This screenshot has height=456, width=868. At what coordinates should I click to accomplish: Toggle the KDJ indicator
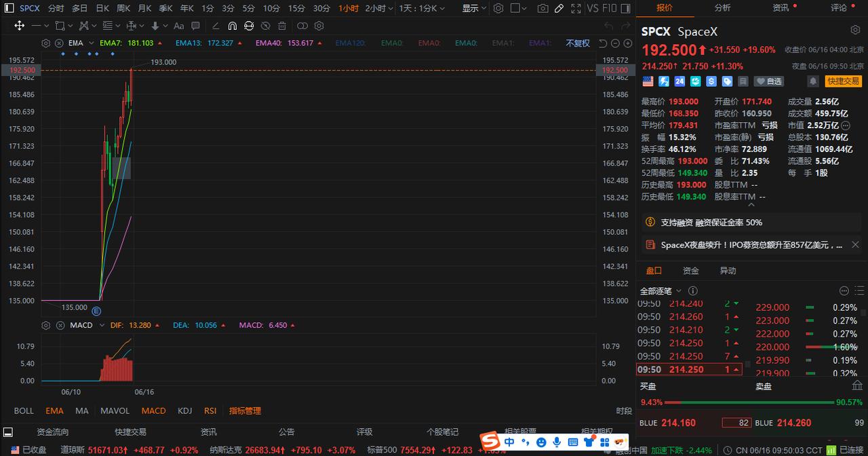pyautogui.click(x=184, y=411)
